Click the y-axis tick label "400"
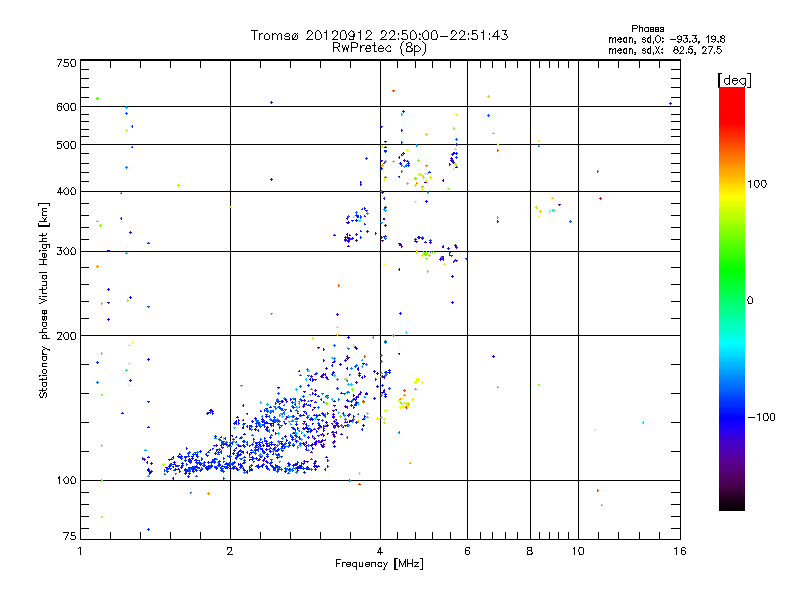The width and height of the screenshot is (800, 600). pyautogui.click(x=67, y=191)
